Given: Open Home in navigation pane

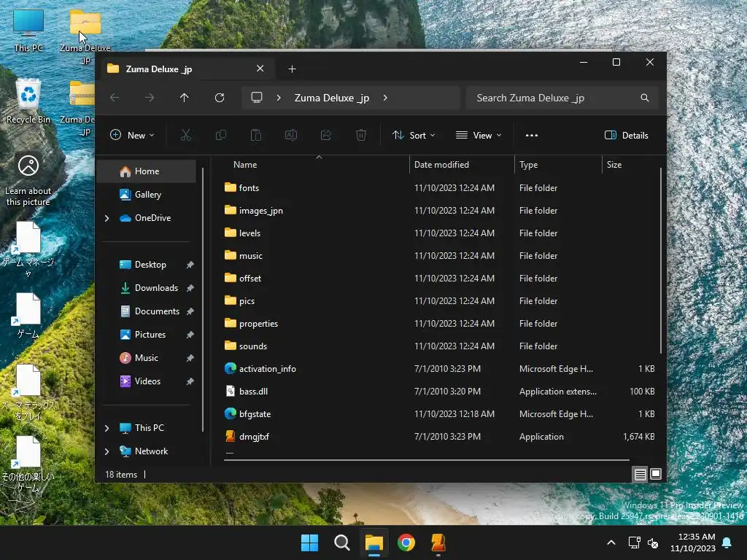Looking at the screenshot, I should pyautogui.click(x=147, y=171).
